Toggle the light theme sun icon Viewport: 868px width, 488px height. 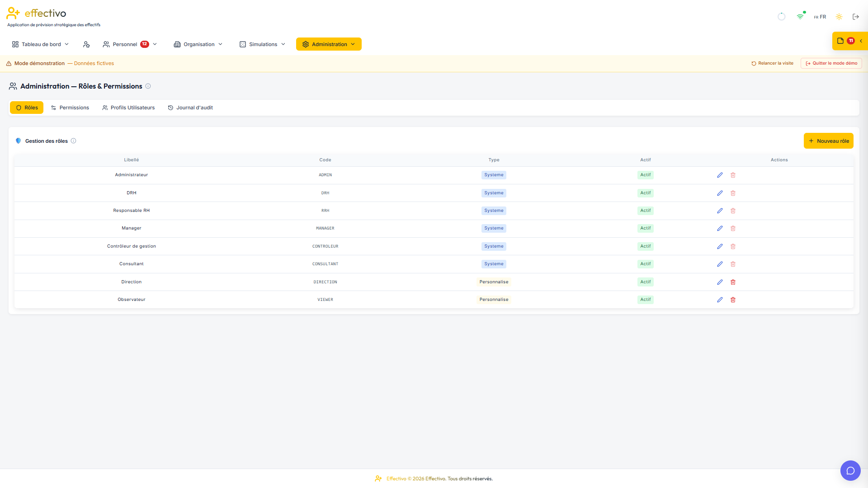click(839, 17)
